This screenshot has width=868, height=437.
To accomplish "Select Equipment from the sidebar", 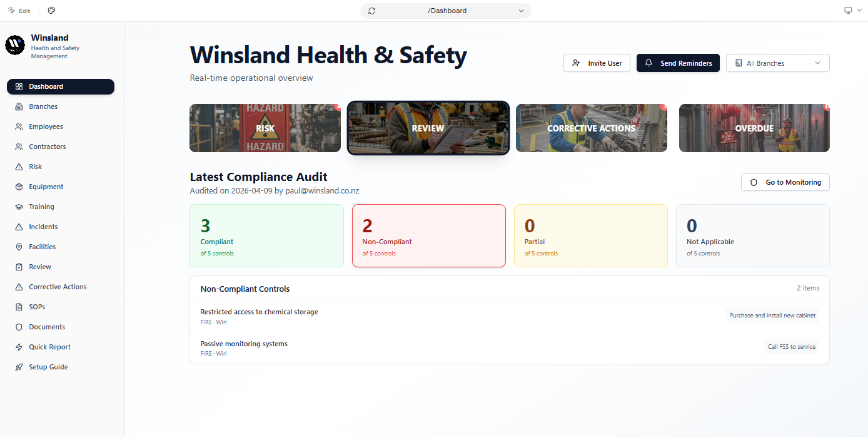I will coord(46,186).
